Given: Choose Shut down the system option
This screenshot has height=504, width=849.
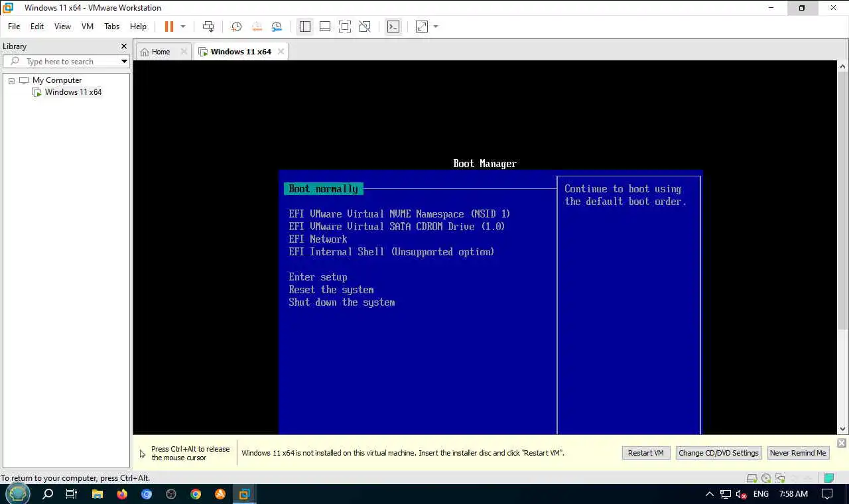Looking at the screenshot, I should click(342, 302).
